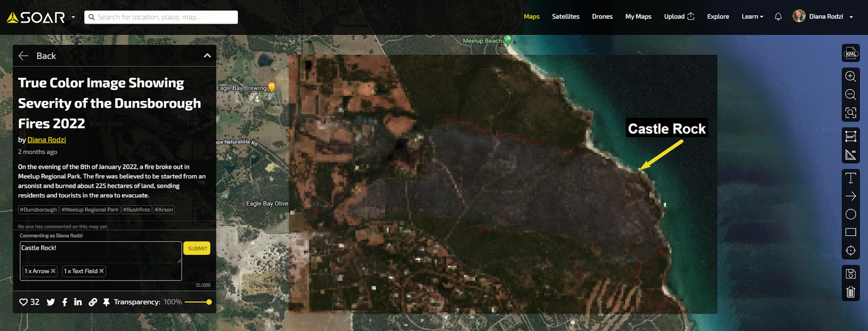Click the zoom in magnifier tool
This screenshot has height=331, width=868.
click(851, 77)
